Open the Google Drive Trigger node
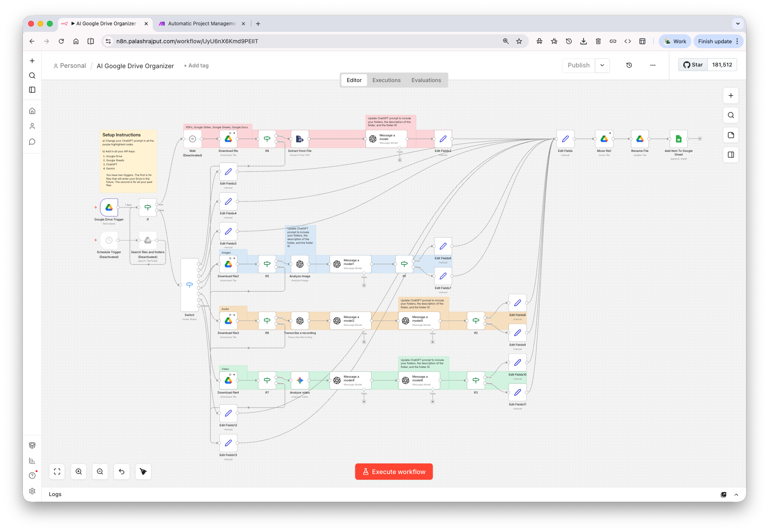 pyautogui.click(x=109, y=207)
